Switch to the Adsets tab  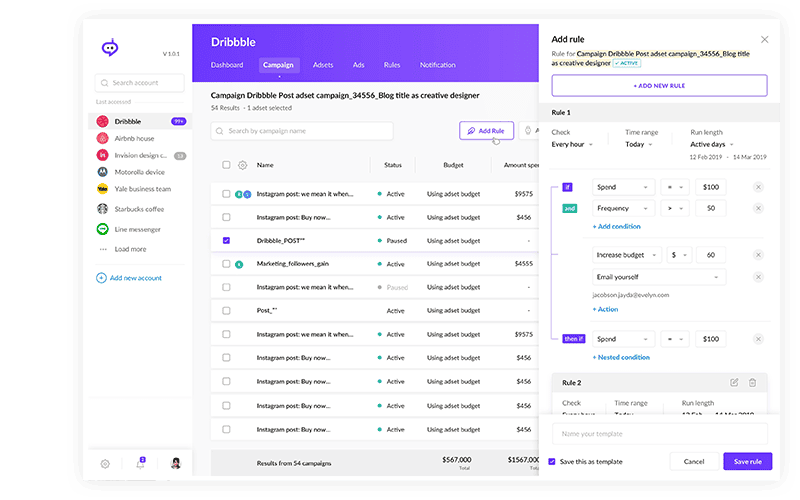[x=323, y=65]
